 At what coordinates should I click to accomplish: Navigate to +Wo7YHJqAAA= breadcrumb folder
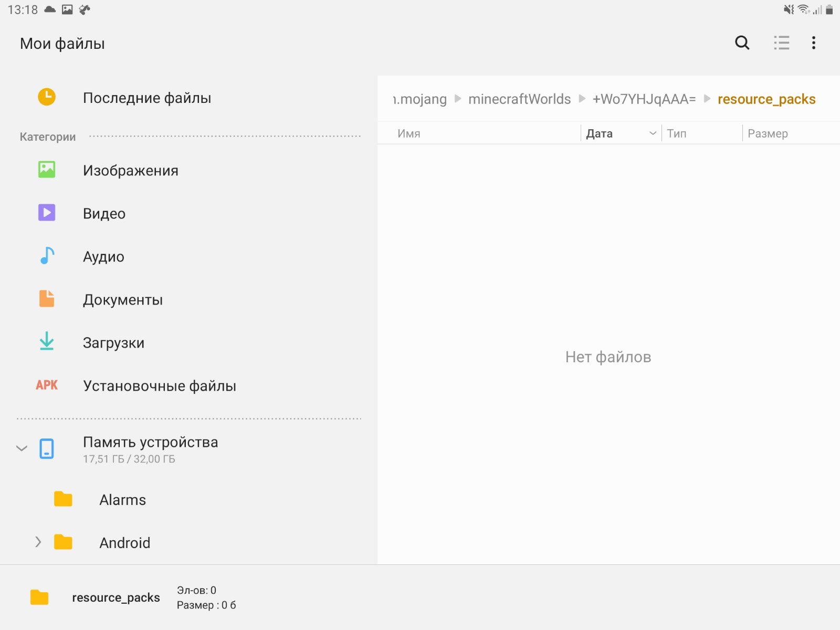pyautogui.click(x=644, y=99)
